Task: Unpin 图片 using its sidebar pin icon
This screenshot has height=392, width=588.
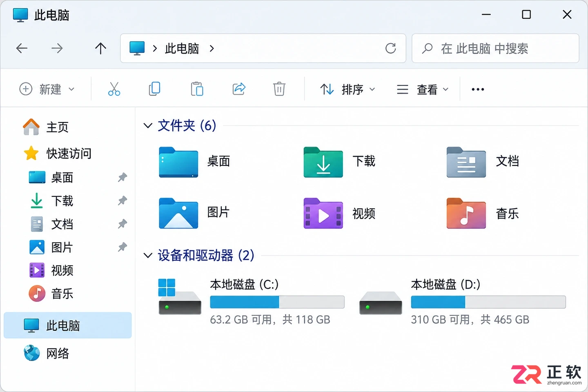Action: (x=122, y=247)
